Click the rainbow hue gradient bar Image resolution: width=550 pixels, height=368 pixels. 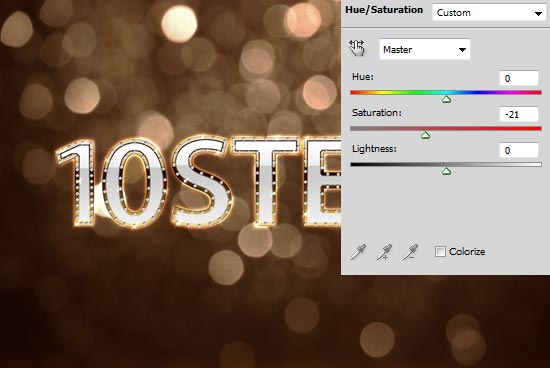(x=446, y=93)
